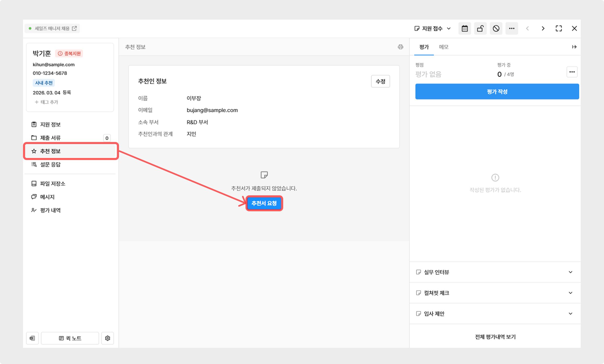Image resolution: width=604 pixels, height=364 pixels.
Task: Click the 사내 추천 tag
Action: (x=44, y=83)
